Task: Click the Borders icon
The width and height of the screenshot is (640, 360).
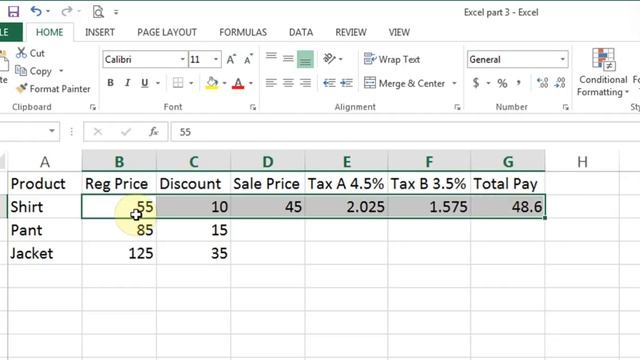Action: [x=178, y=83]
